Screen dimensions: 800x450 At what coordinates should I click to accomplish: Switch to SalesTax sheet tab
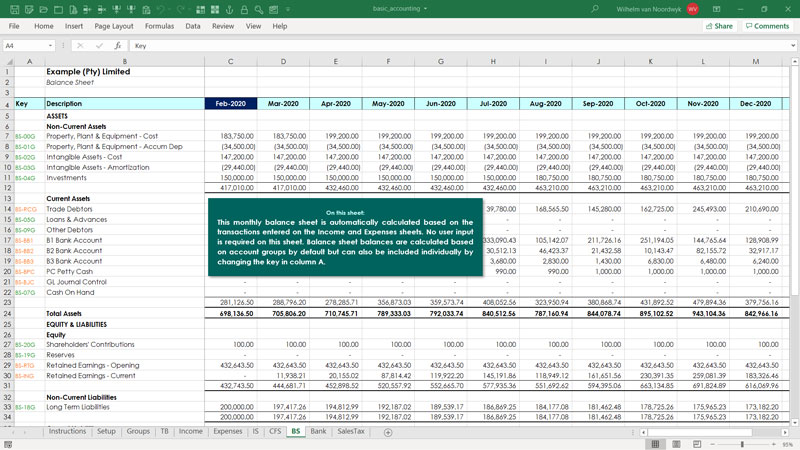pos(351,432)
